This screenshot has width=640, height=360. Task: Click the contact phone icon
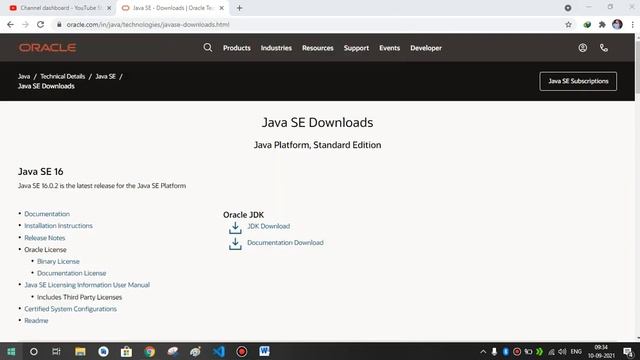tap(604, 48)
